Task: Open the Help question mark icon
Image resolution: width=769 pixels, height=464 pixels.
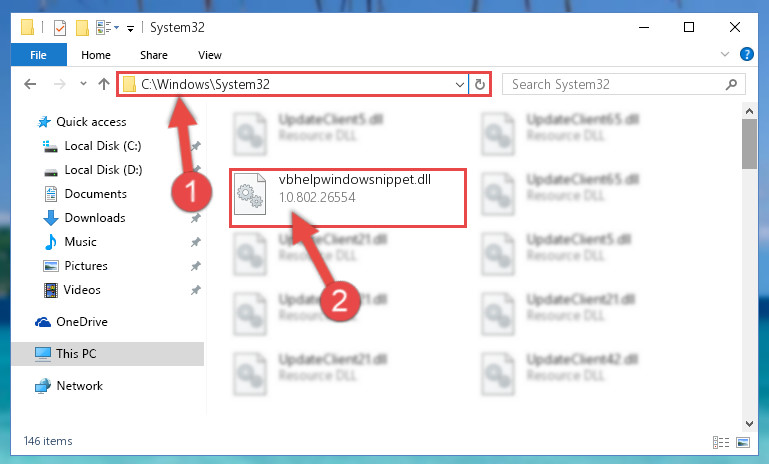Action: (x=746, y=54)
